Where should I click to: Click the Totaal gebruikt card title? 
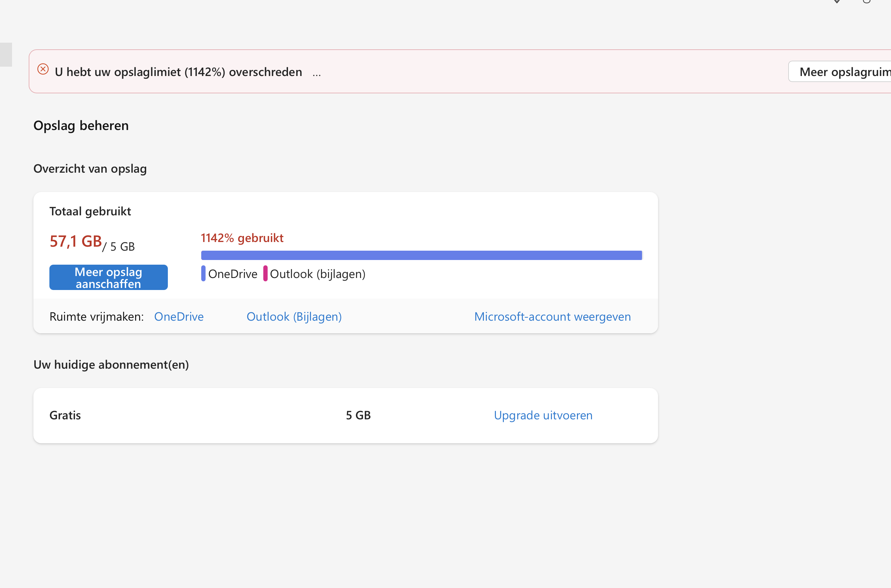coord(90,211)
